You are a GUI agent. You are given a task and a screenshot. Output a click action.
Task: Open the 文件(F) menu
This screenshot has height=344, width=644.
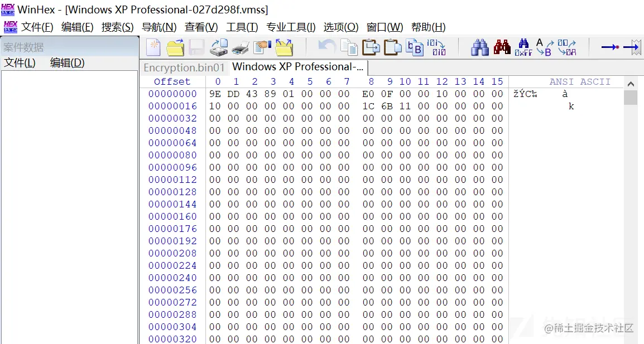click(37, 27)
